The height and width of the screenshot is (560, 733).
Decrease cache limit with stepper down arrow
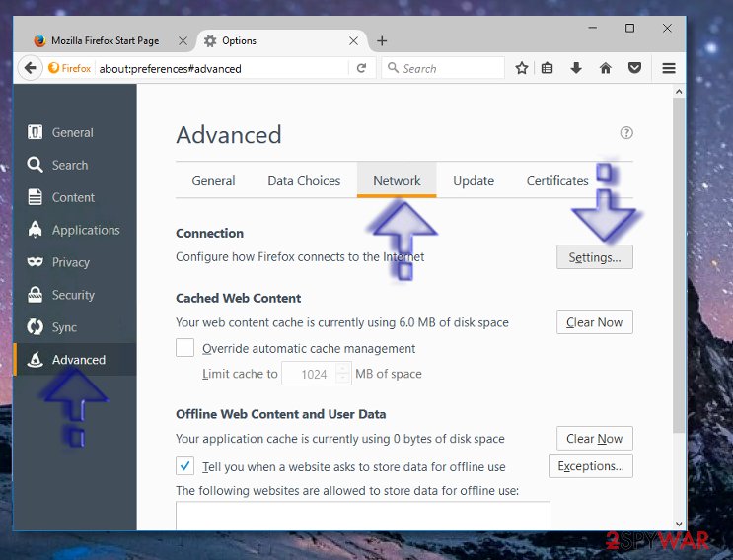point(343,379)
